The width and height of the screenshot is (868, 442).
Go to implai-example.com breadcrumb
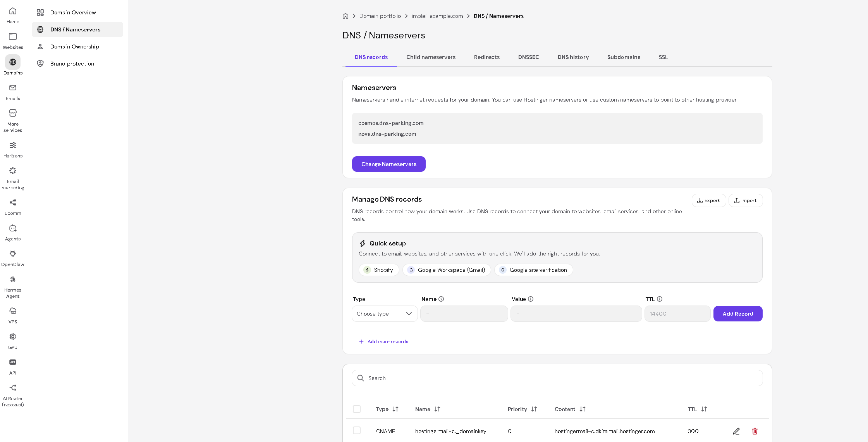(x=437, y=16)
